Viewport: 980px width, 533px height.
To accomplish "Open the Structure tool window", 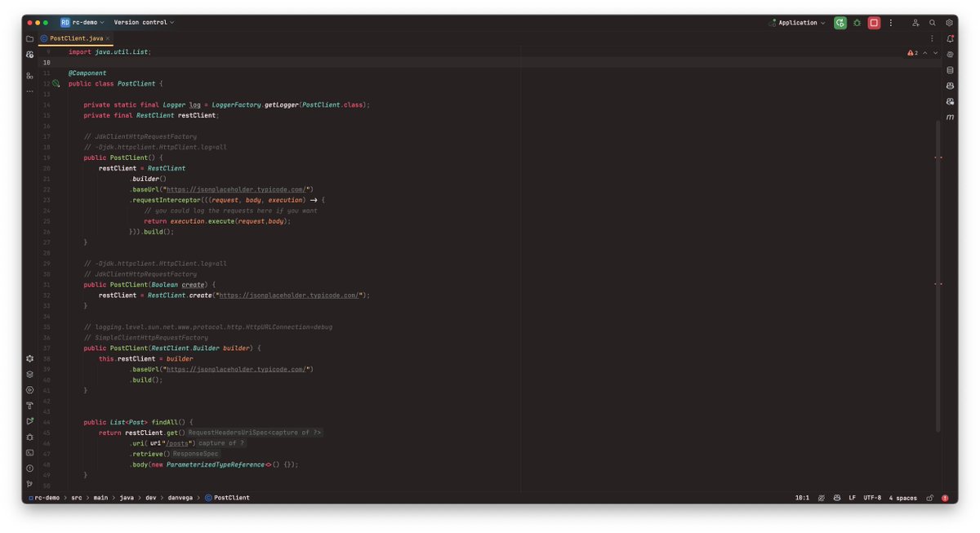I will point(29,75).
